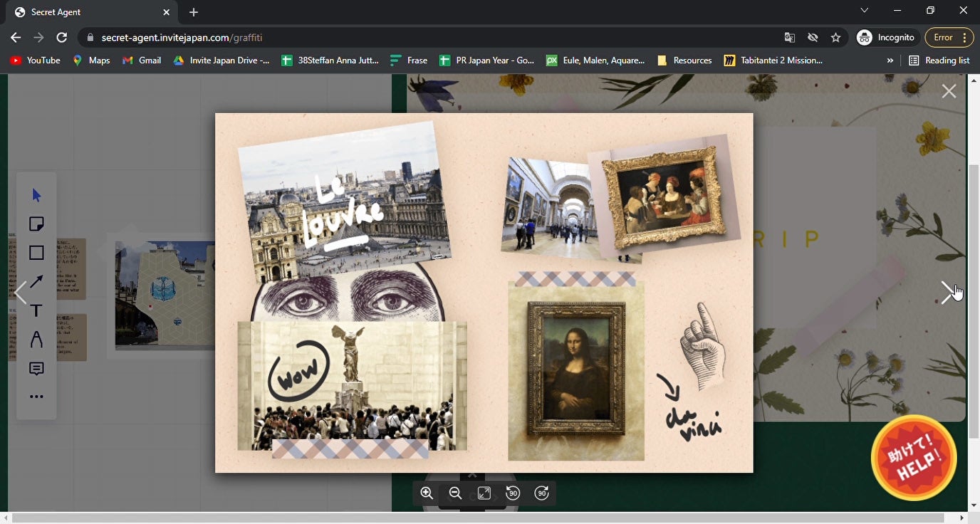Click the red HELP button
Screen dimensions: 980x524
coord(914,458)
